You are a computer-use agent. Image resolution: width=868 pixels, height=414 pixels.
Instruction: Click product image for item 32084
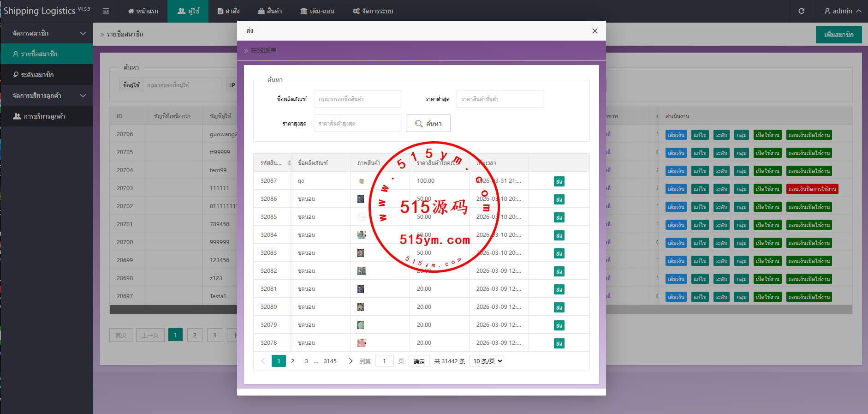pos(362,235)
